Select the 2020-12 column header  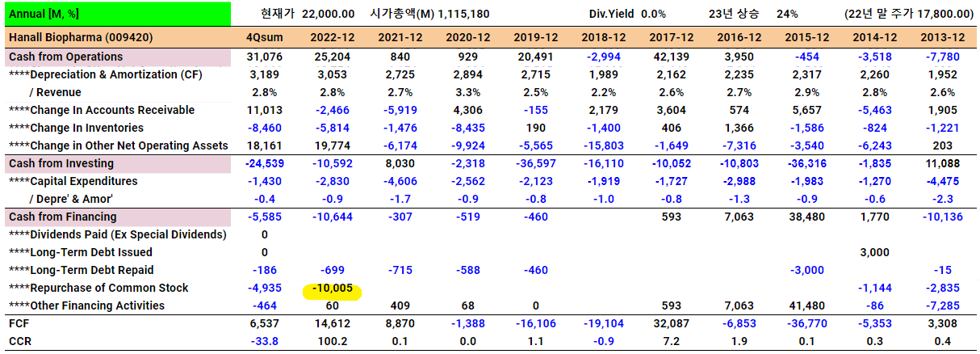[x=467, y=38]
